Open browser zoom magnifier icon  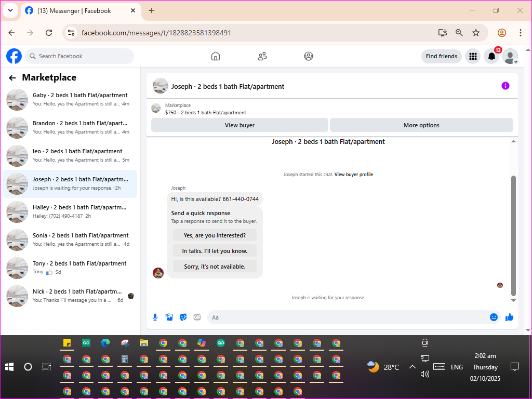tap(459, 33)
